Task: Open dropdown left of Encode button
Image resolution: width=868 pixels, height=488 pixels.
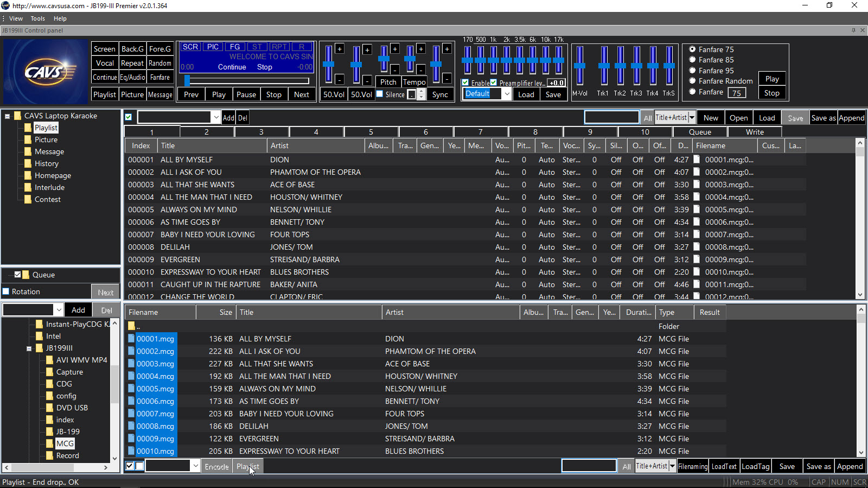Action: coord(195,466)
